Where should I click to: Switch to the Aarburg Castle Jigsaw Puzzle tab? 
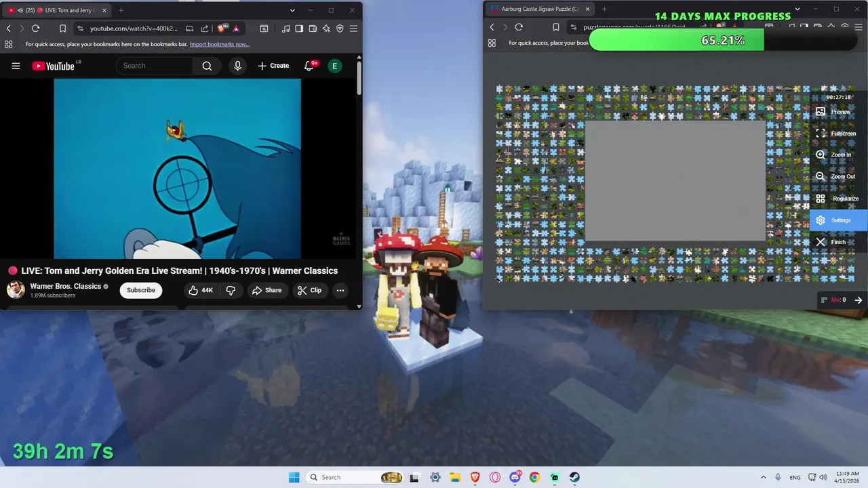point(540,9)
